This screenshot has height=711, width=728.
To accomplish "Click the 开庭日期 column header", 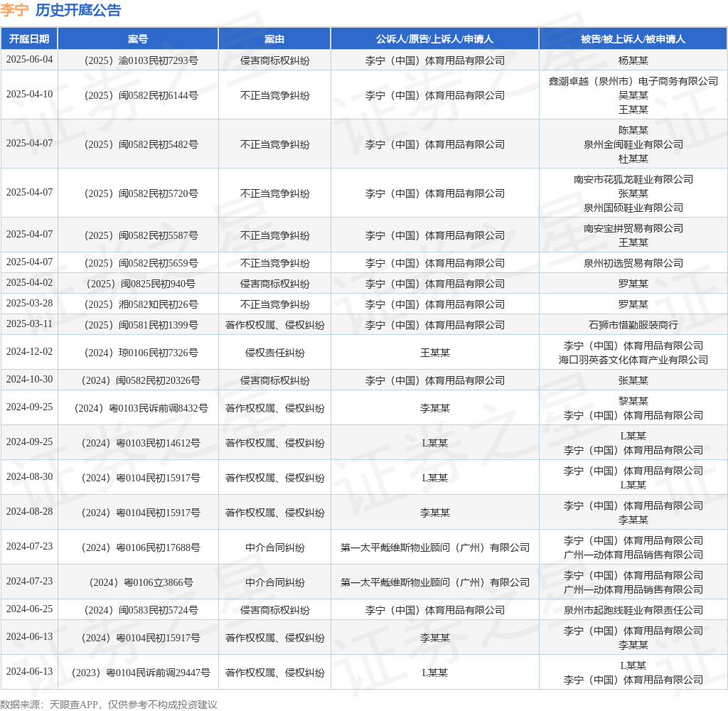I will click(x=29, y=39).
